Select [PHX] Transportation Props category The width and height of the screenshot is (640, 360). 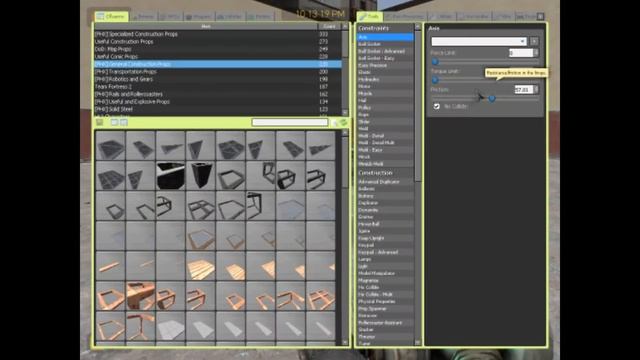[218, 72]
